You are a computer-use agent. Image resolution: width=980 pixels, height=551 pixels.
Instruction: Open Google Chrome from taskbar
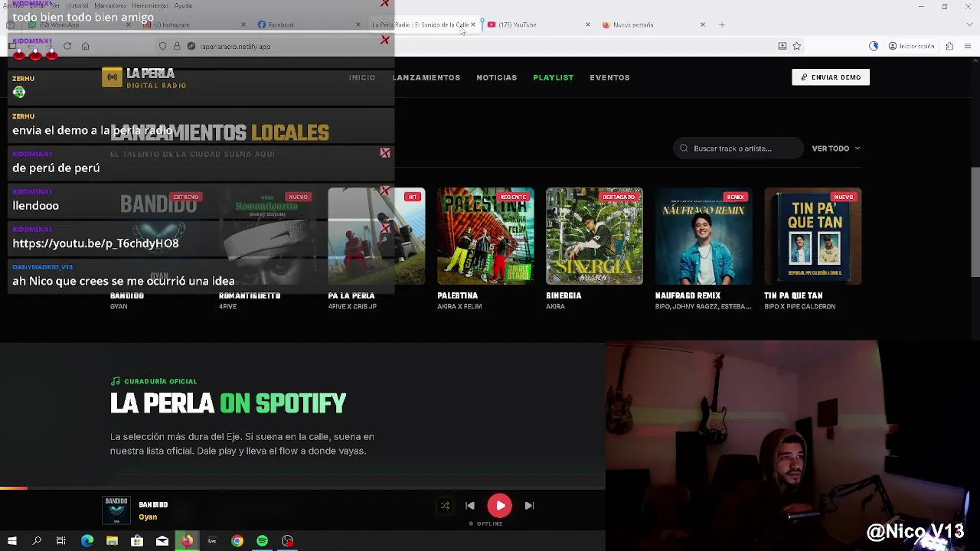click(237, 541)
